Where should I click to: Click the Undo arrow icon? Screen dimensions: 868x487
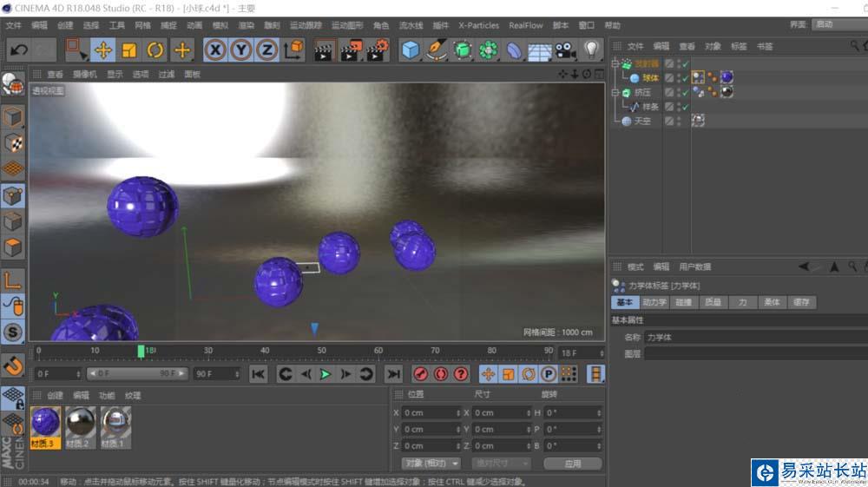coord(18,50)
